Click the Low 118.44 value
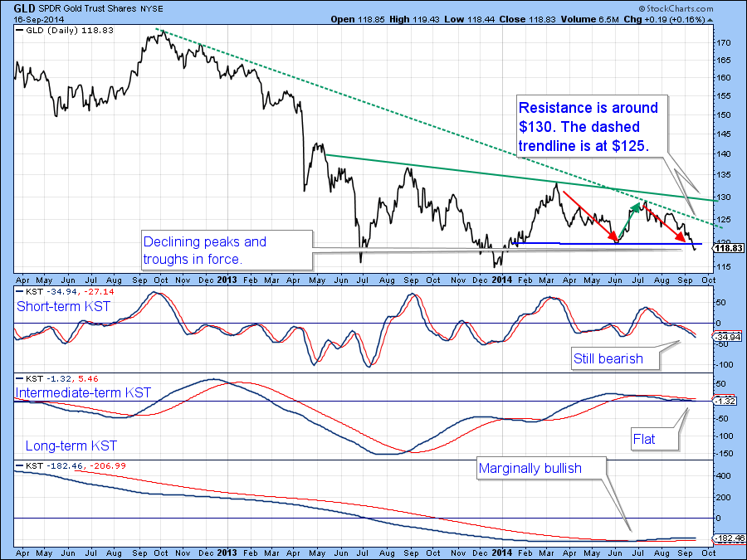 pyautogui.click(x=470, y=20)
